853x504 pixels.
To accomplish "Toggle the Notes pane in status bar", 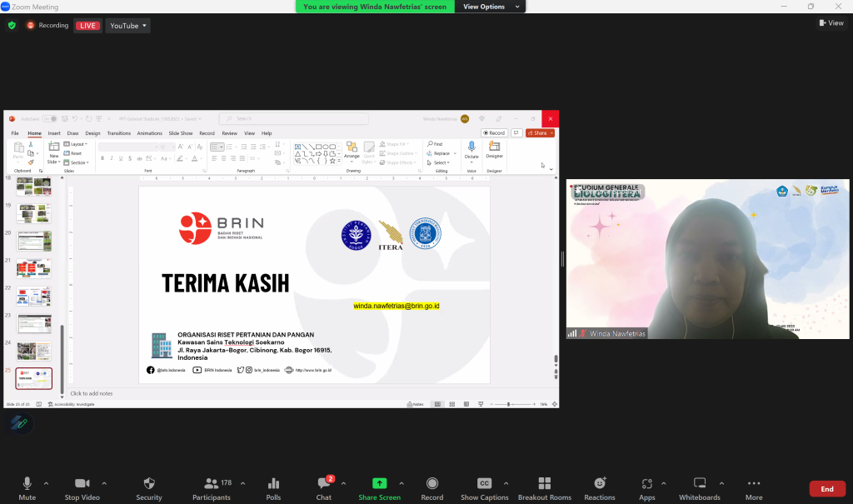I will tap(416, 404).
